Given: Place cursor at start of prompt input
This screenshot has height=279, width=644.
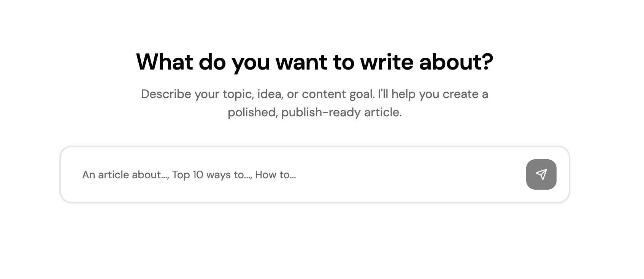Looking at the screenshot, I should (x=84, y=174).
